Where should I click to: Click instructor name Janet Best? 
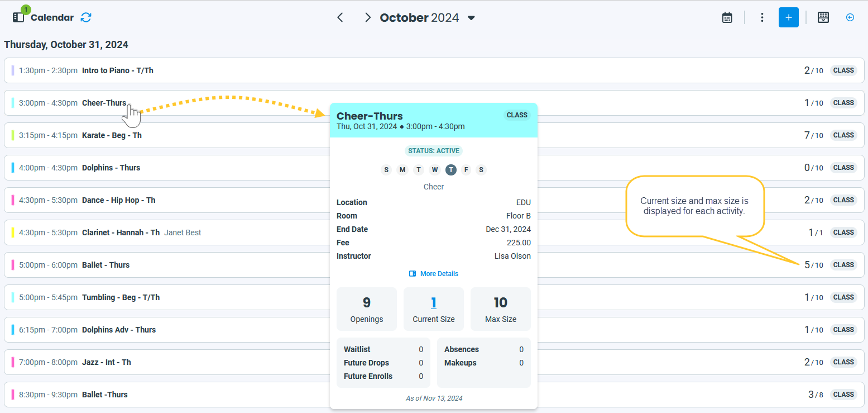point(183,232)
